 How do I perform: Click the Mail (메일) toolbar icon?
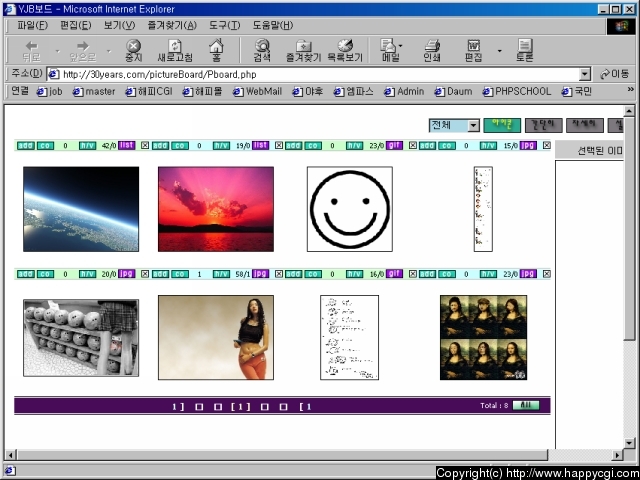click(389, 51)
